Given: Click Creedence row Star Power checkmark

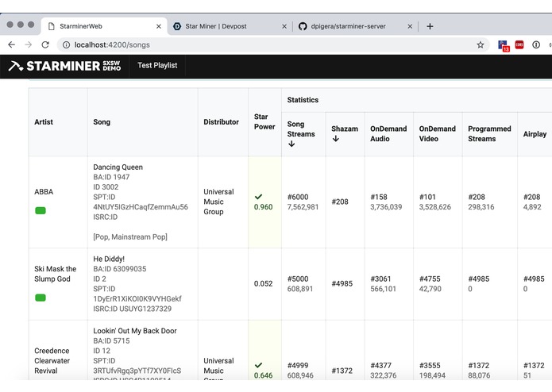Looking at the screenshot, I should (x=258, y=365).
